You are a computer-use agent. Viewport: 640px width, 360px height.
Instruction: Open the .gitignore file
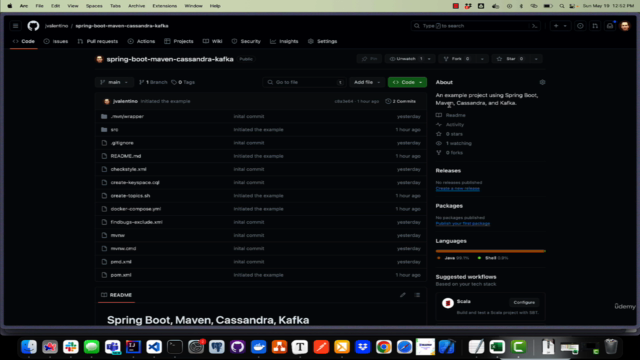pyautogui.click(x=122, y=143)
